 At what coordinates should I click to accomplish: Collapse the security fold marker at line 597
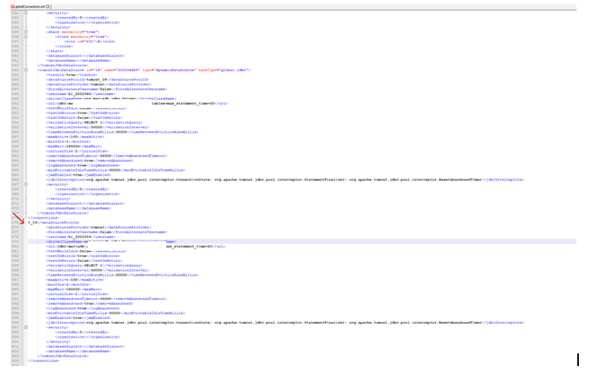(26, 327)
